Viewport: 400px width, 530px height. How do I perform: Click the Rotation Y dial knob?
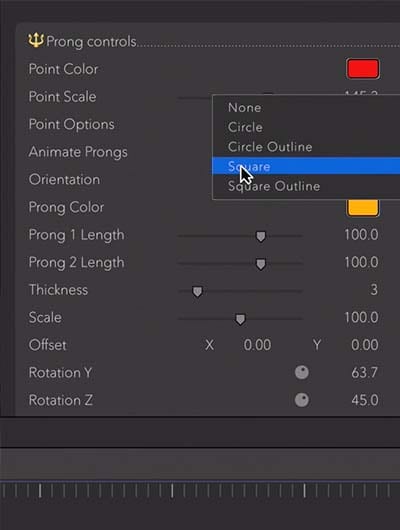302,372
